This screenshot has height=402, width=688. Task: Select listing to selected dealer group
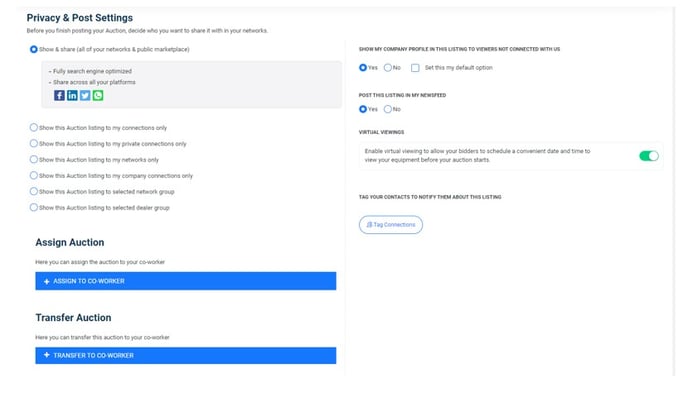pyautogui.click(x=34, y=207)
